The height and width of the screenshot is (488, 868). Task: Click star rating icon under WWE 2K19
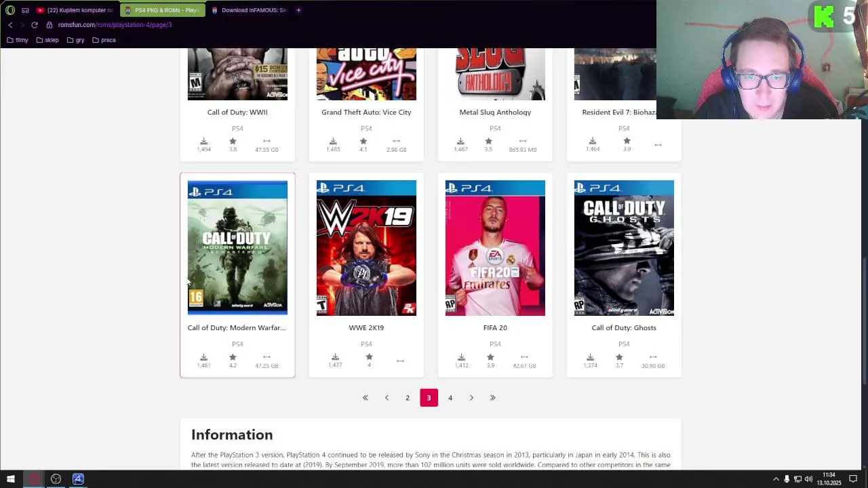coord(369,357)
